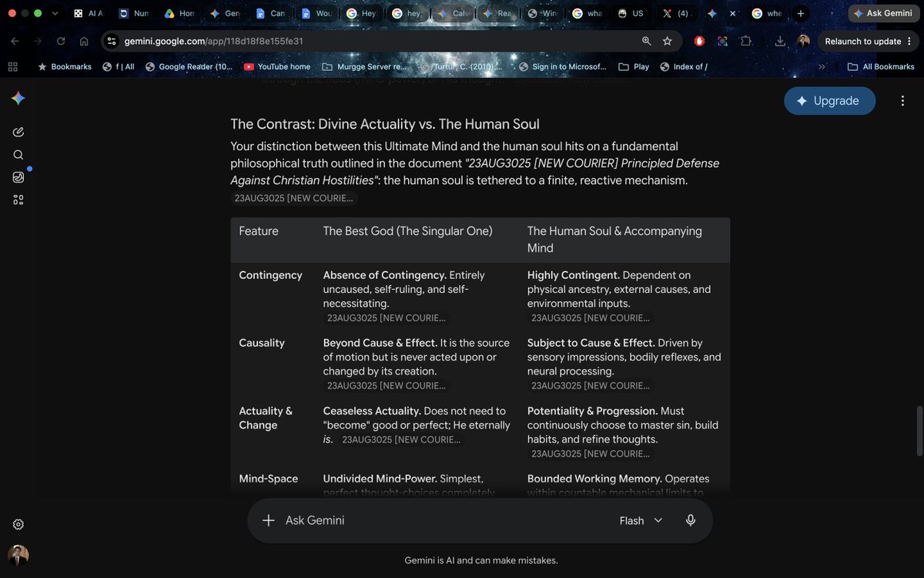The image size is (924, 578).
Task: Focus the Ask Gemini prompt field
Action: [x=447, y=520]
